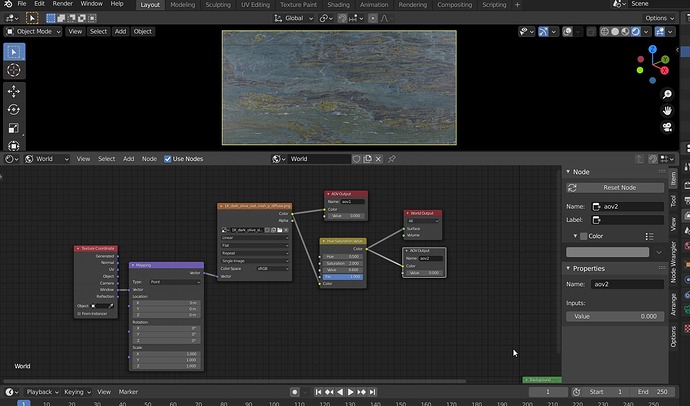Click the viewport pan hand icon
Image resolution: width=690 pixels, height=406 pixels.
point(667,111)
